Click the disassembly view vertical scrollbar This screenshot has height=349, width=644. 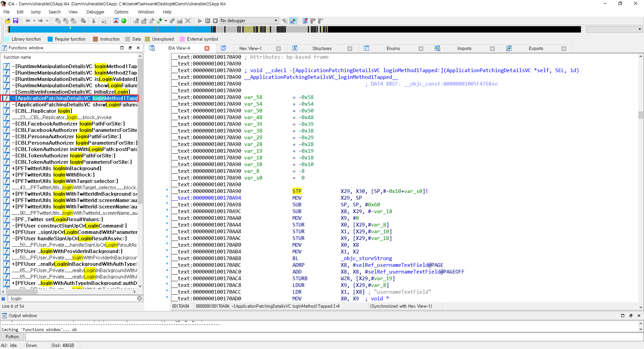[x=641, y=181]
